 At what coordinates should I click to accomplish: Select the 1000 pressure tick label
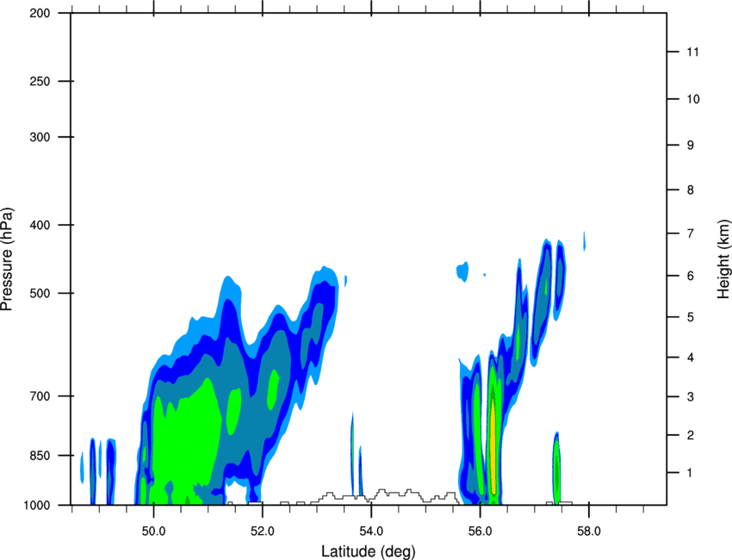click(36, 505)
